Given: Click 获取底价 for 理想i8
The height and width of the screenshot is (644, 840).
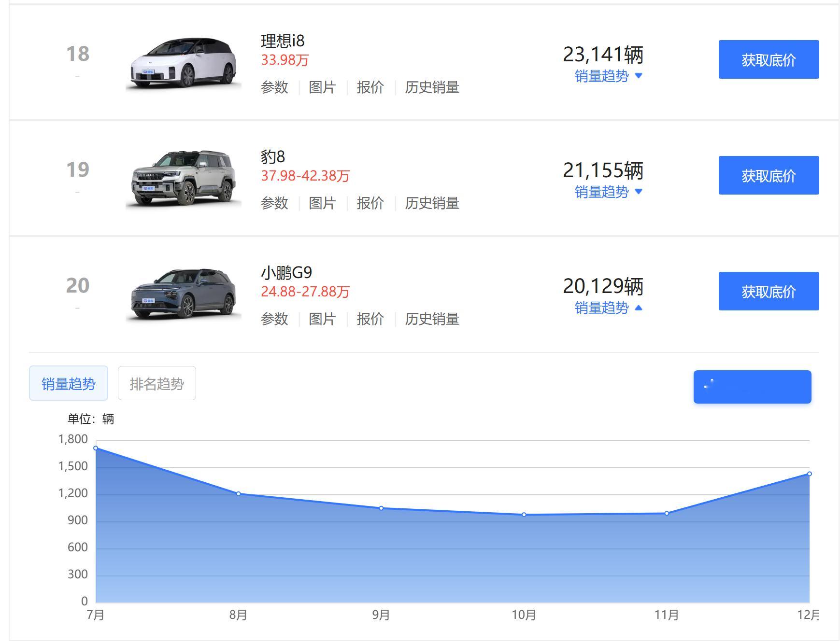Looking at the screenshot, I should pos(769,59).
